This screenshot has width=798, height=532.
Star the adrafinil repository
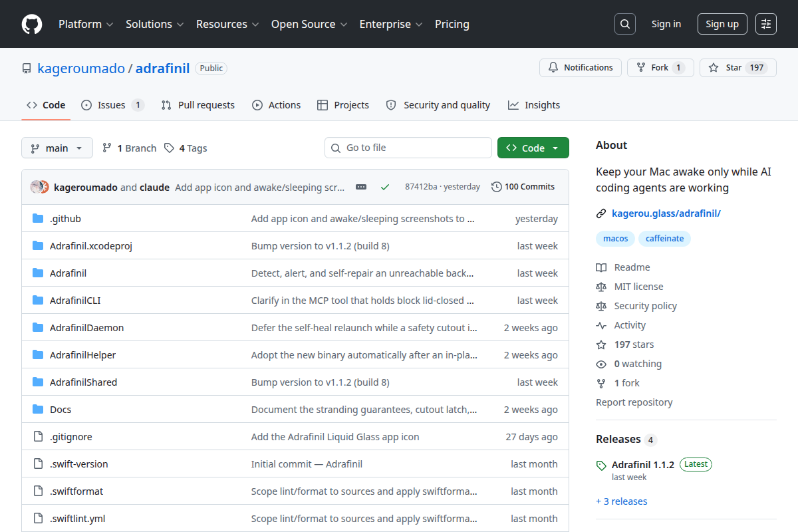[737, 68]
